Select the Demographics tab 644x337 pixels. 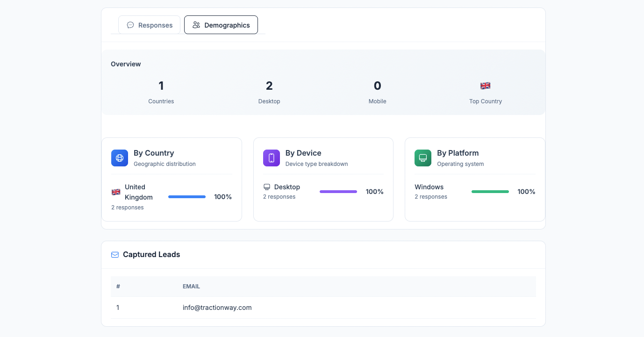[x=221, y=25]
